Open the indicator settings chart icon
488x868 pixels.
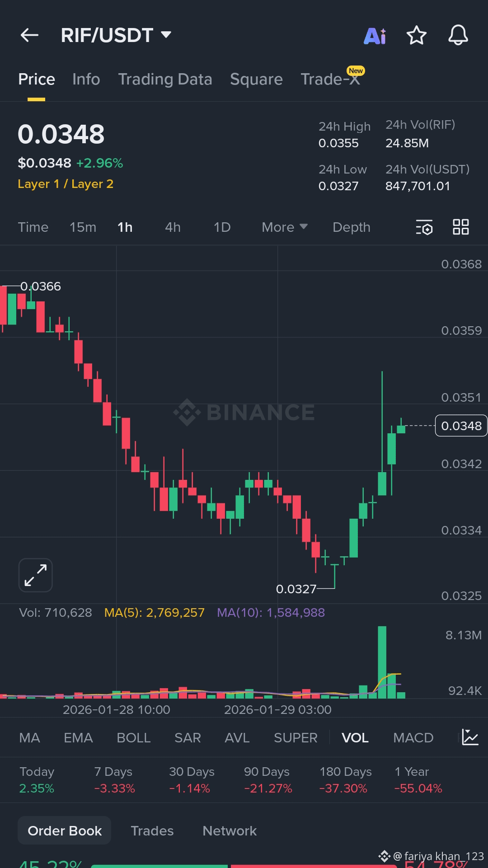470,737
